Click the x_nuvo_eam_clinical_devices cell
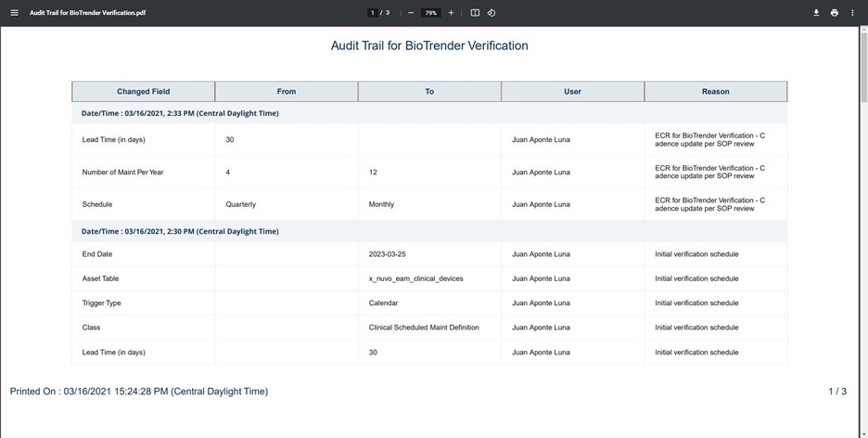Image resolution: width=868 pixels, height=438 pixels. click(x=415, y=278)
